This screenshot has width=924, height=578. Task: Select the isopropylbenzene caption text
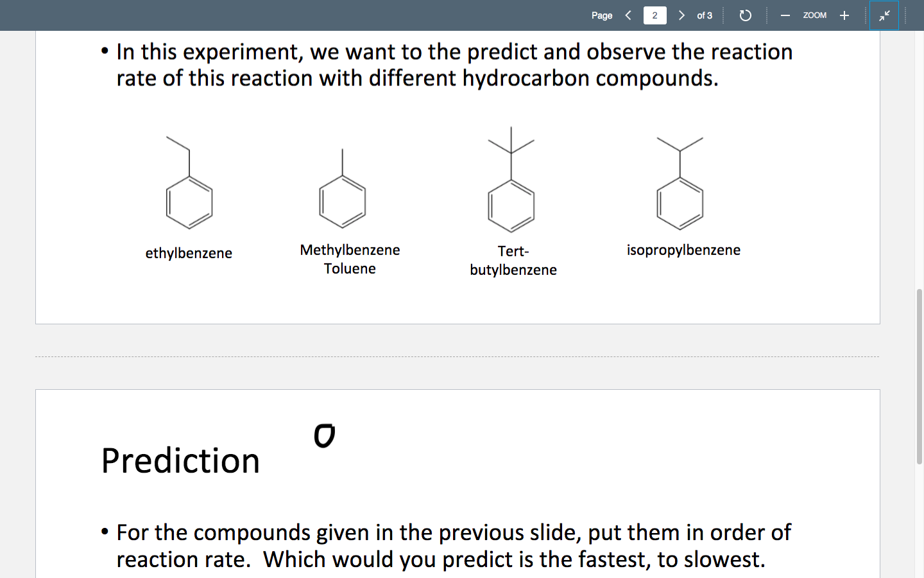pyautogui.click(x=683, y=250)
